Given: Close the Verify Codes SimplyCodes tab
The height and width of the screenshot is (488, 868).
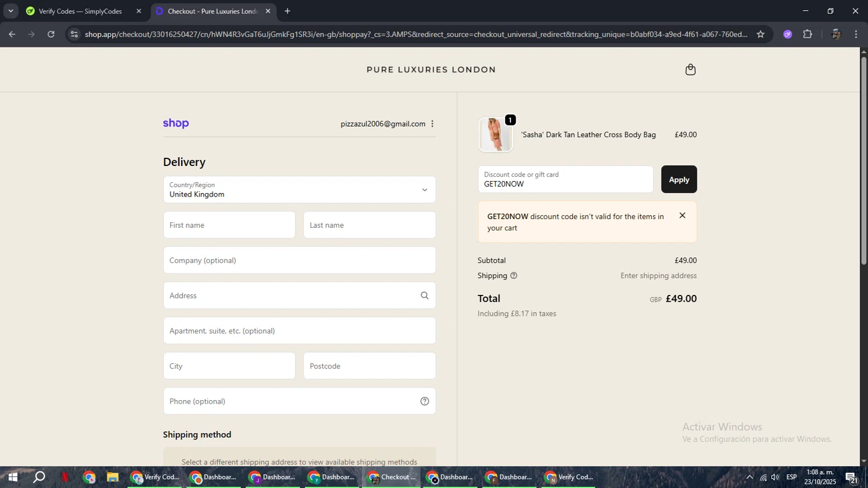Looking at the screenshot, I should click(138, 11).
